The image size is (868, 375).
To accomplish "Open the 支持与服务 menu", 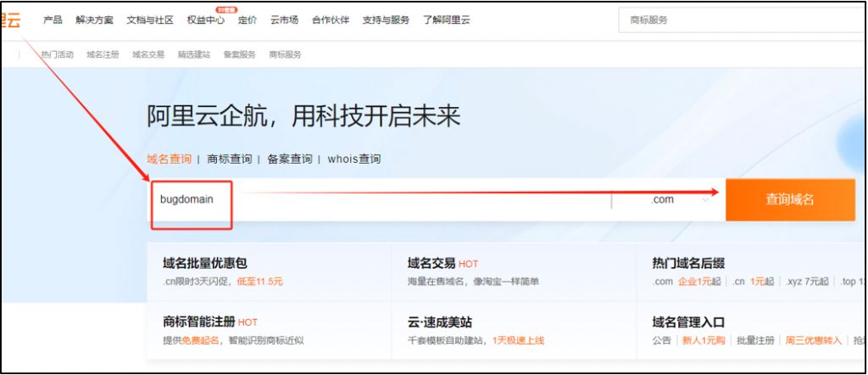I will (386, 20).
